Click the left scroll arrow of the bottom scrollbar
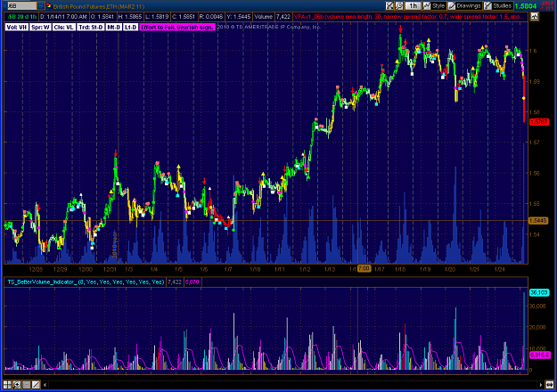This screenshot has height=392, width=557. tap(45, 385)
